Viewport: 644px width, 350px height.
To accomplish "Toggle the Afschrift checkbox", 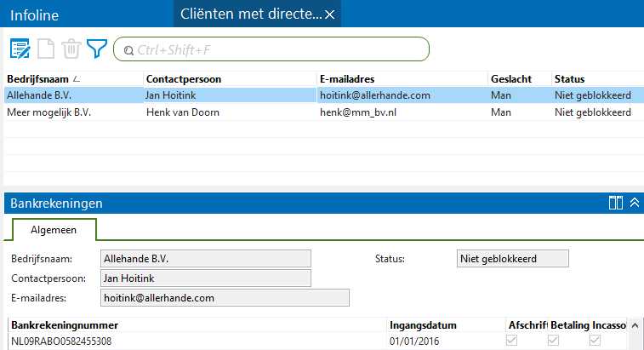I will click(x=512, y=340).
